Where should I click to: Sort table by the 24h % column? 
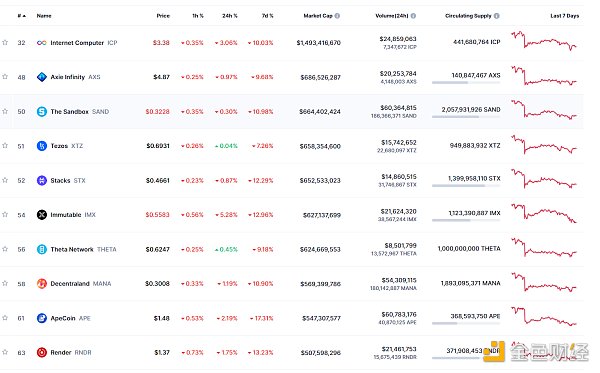pyautogui.click(x=230, y=16)
